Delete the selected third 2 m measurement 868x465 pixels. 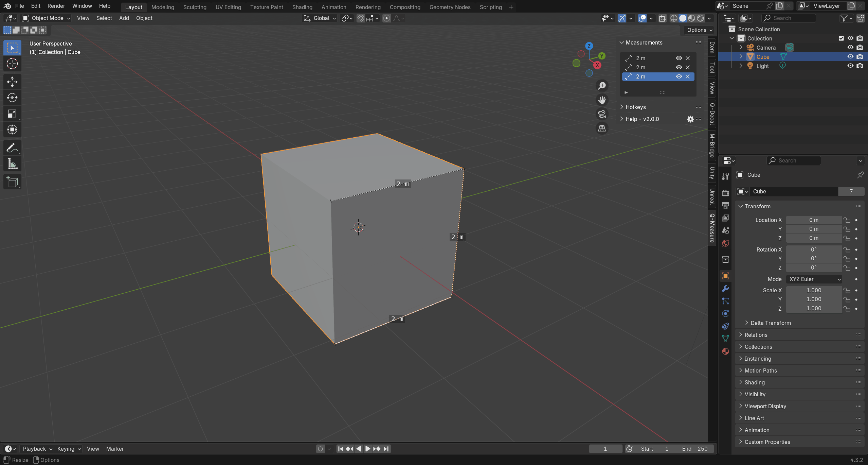(x=688, y=76)
